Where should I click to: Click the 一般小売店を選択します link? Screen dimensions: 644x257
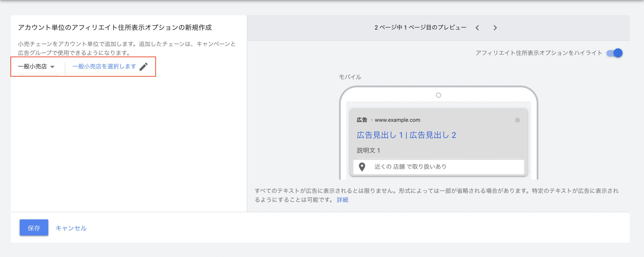[104, 67]
